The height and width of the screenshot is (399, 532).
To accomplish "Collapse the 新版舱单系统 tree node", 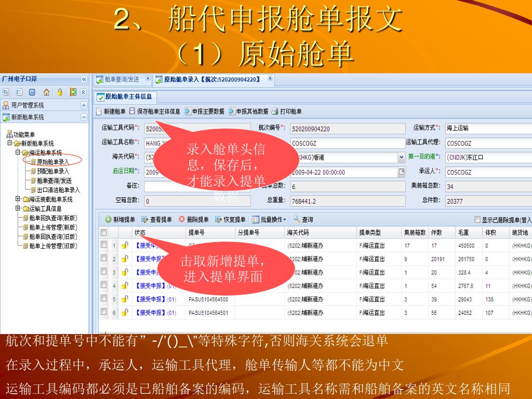I will pyautogui.click(x=10, y=143).
